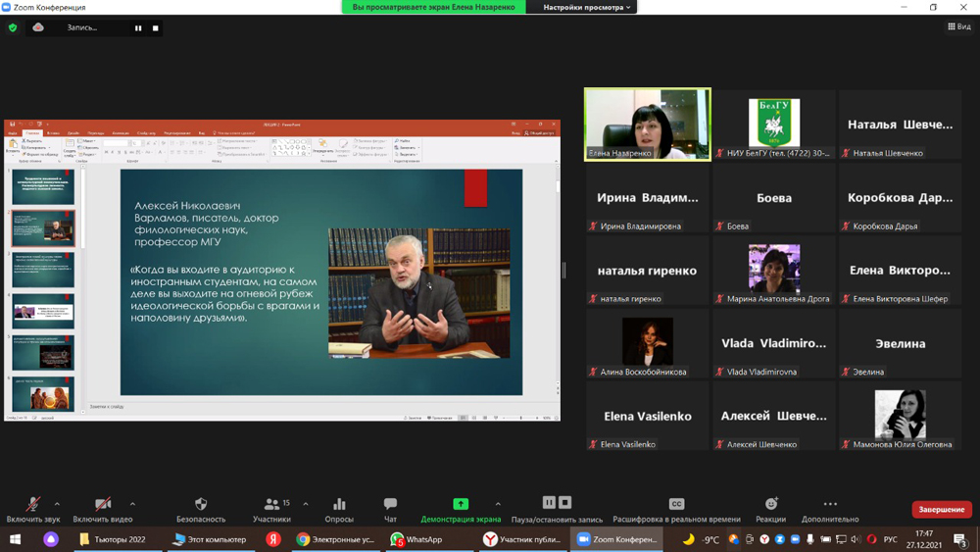
Task: Start sharing with Демонстрация экрана
Action: (x=461, y=505)
